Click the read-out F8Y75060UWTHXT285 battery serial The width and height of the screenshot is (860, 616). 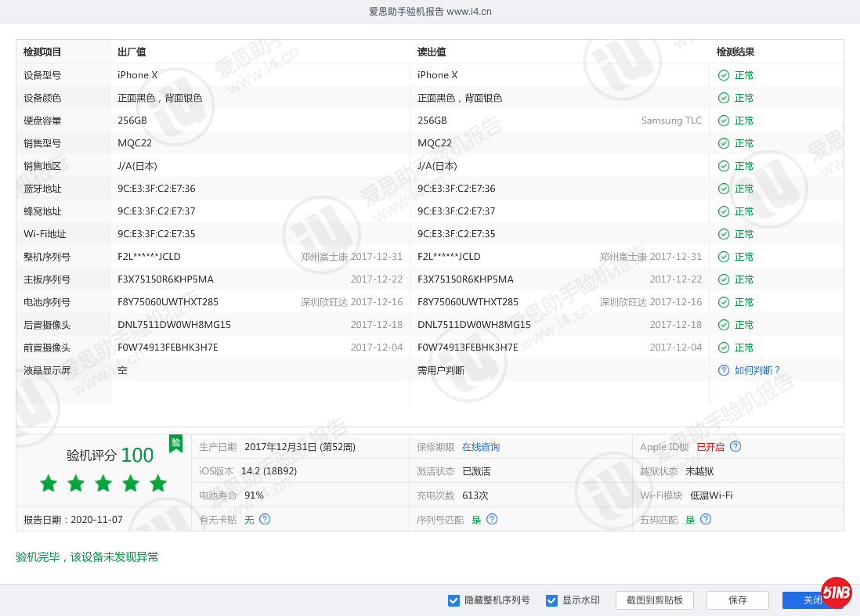pos(468,302)
